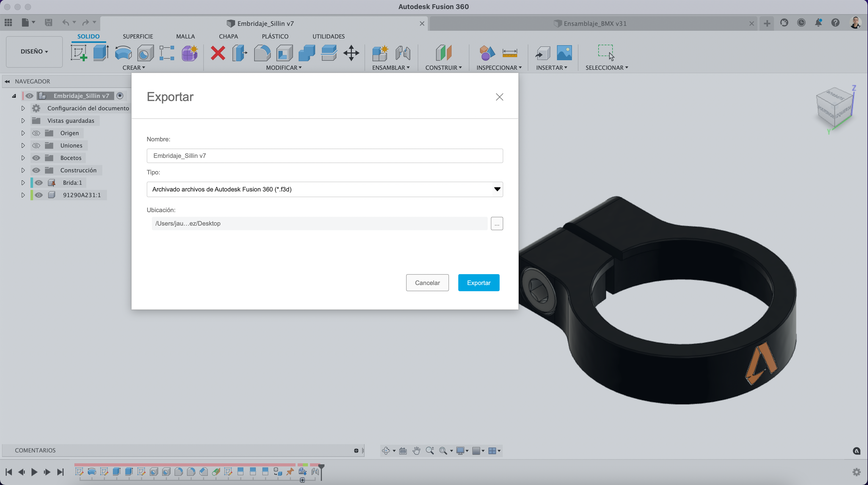The width and height of the screenshot is (868, 485).
Task: Hide the Bocetos folder
Action: (36, 158)
